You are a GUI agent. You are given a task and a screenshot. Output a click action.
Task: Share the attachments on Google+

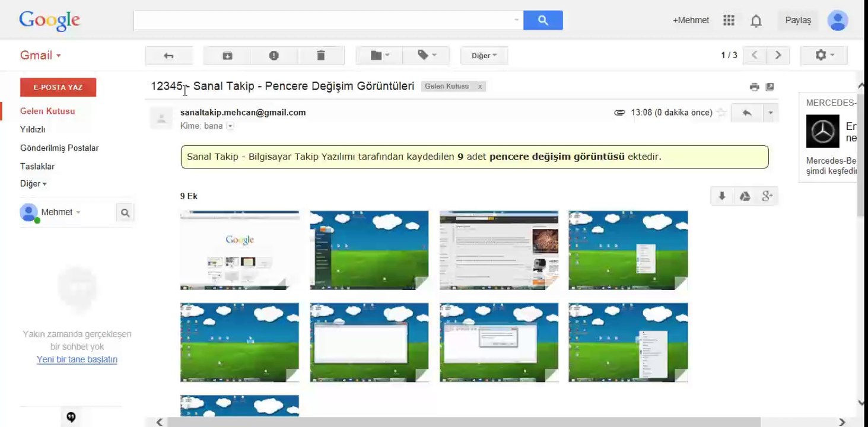coord(767,196)
